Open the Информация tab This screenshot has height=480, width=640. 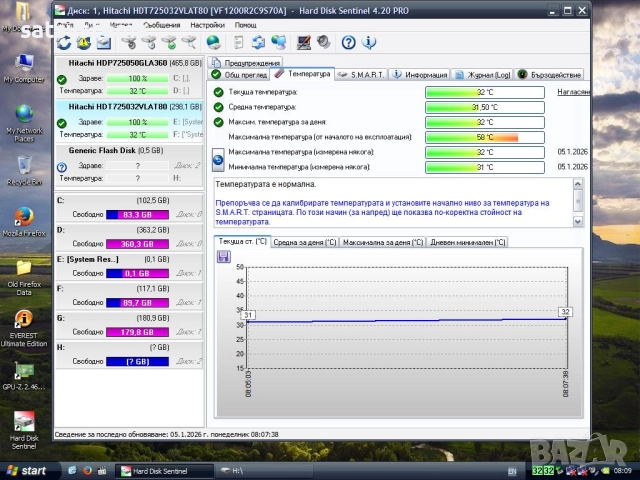tap(420, 74)
